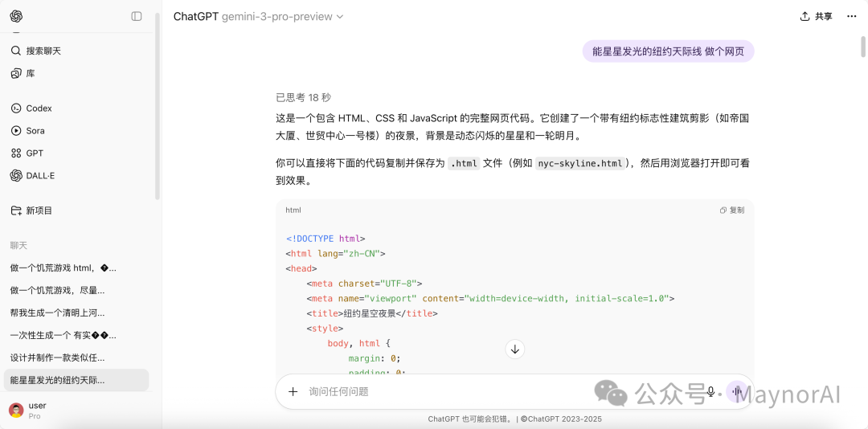Open chat 做一个饥荒游戏，尽量...
The image size is (868, 429).
tap(76, 290)
